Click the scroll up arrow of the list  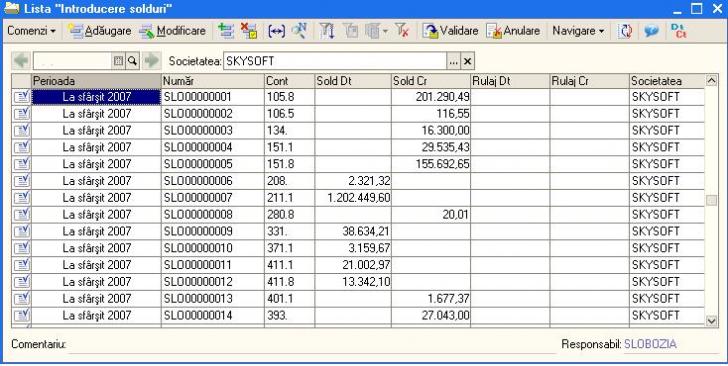pos(711,81)
